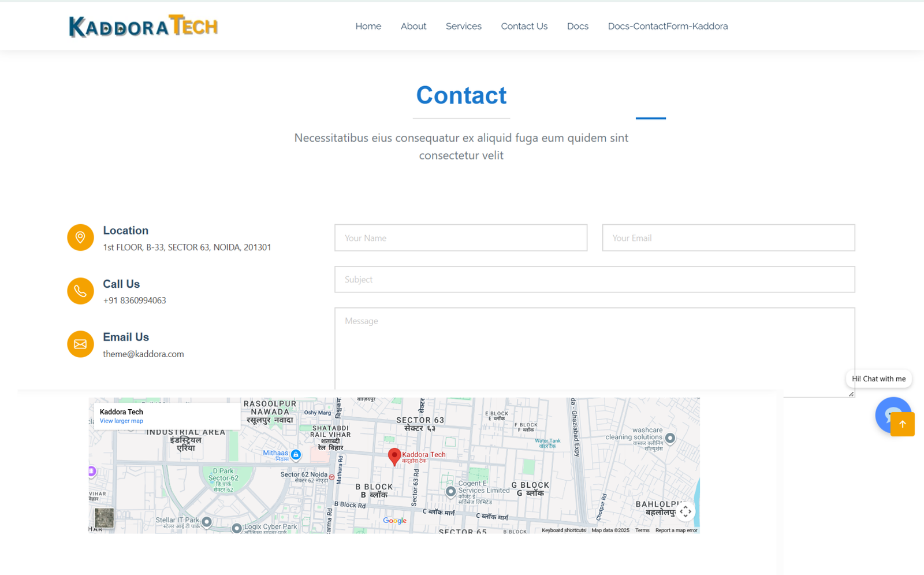Screen dimensions: 924x575
Task: Click the Subject input field
Action: 594,280
